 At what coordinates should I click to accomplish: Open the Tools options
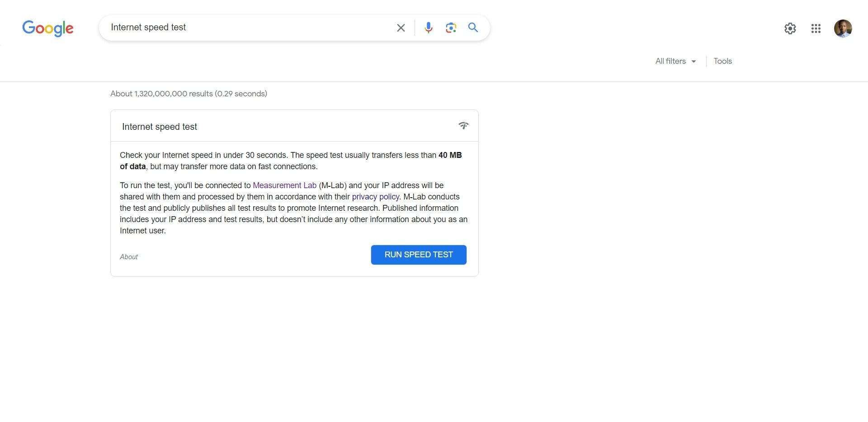[722, 61]
